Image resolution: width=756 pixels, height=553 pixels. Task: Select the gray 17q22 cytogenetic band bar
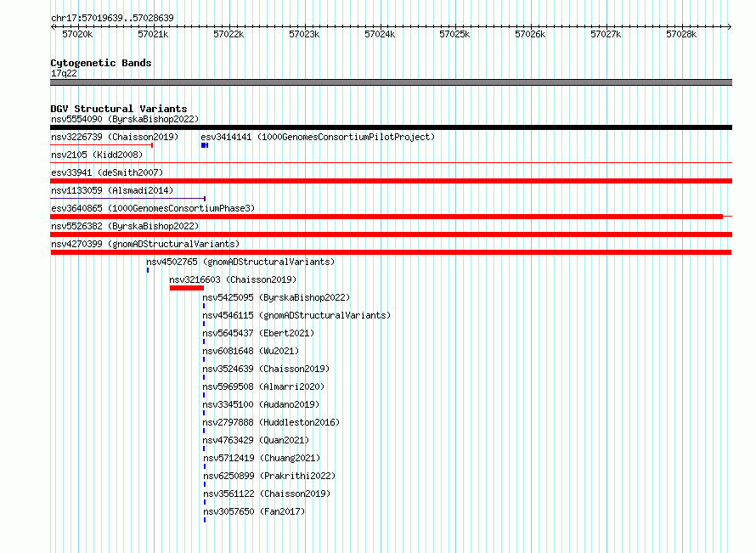point(391,82)
